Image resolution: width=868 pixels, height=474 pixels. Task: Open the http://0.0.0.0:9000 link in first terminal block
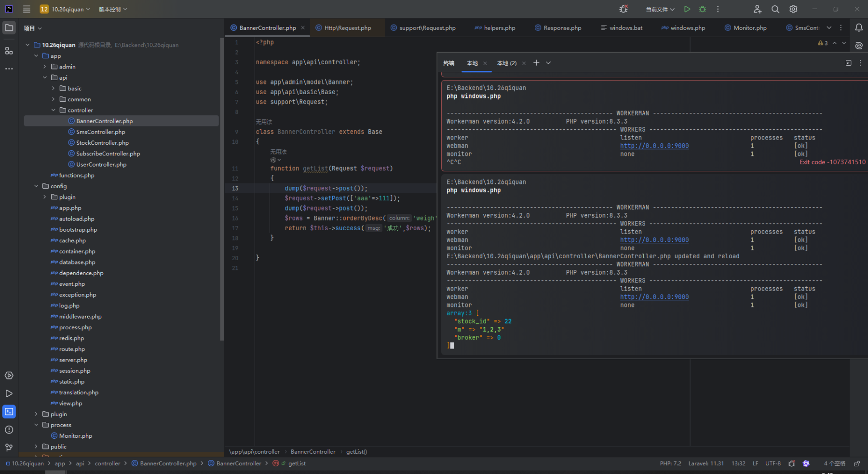click(654, 146)
